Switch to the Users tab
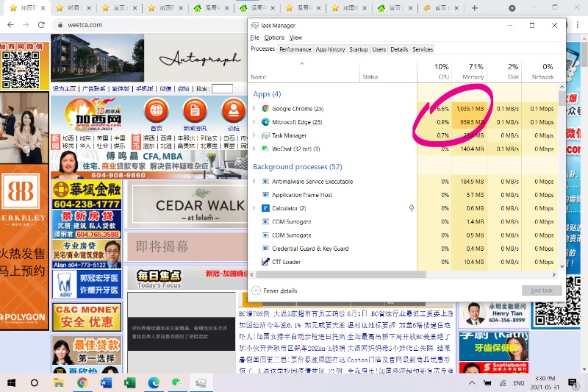This screenshot has height=392, width=588. [x=379, y=49]
